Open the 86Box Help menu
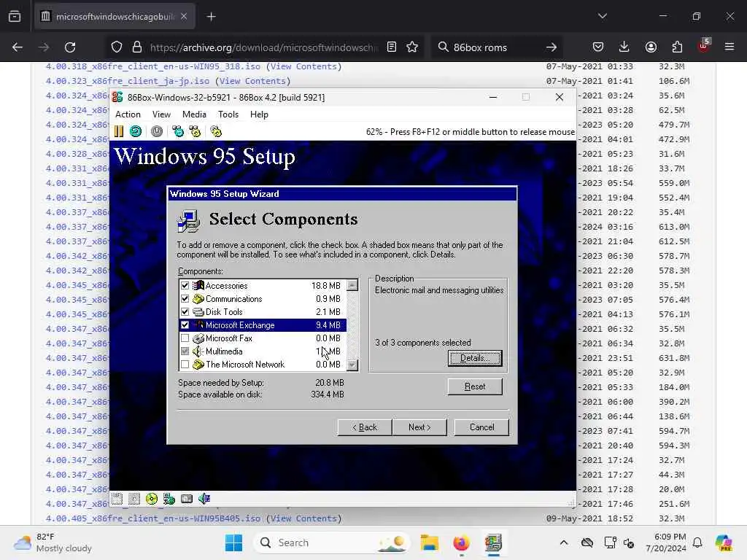 click(x=259, y=114)
